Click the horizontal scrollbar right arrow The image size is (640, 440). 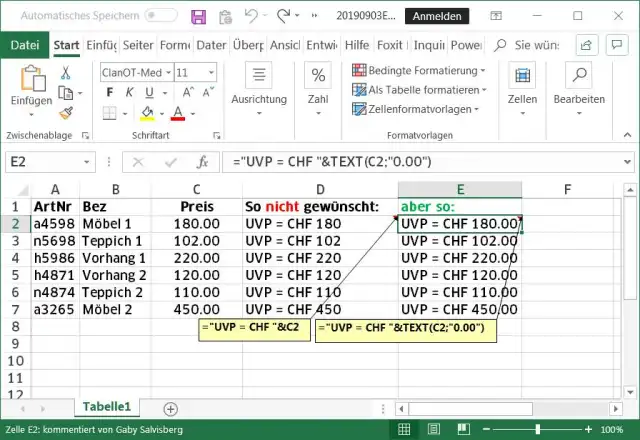616,409
